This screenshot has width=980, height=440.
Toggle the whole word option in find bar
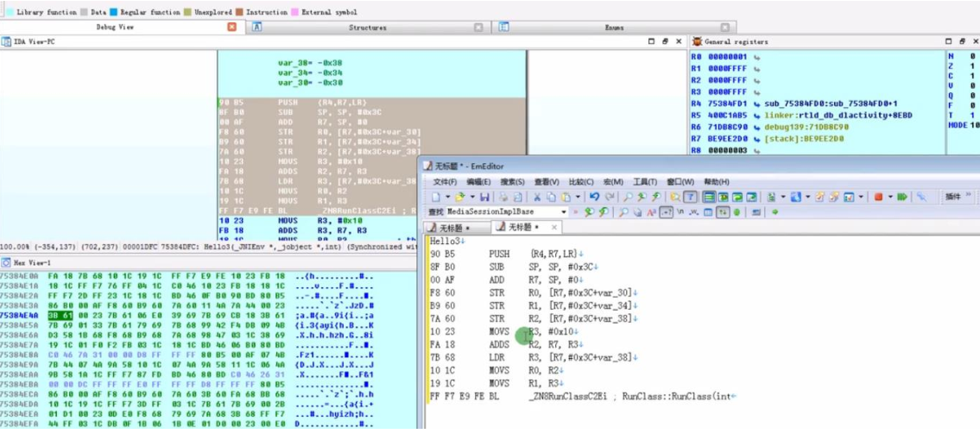tap(693, 212)
